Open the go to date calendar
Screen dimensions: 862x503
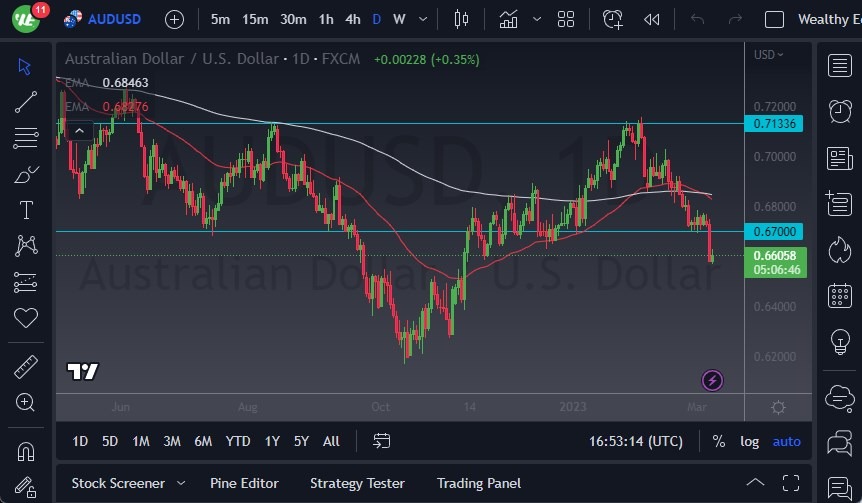click(382, 441)
